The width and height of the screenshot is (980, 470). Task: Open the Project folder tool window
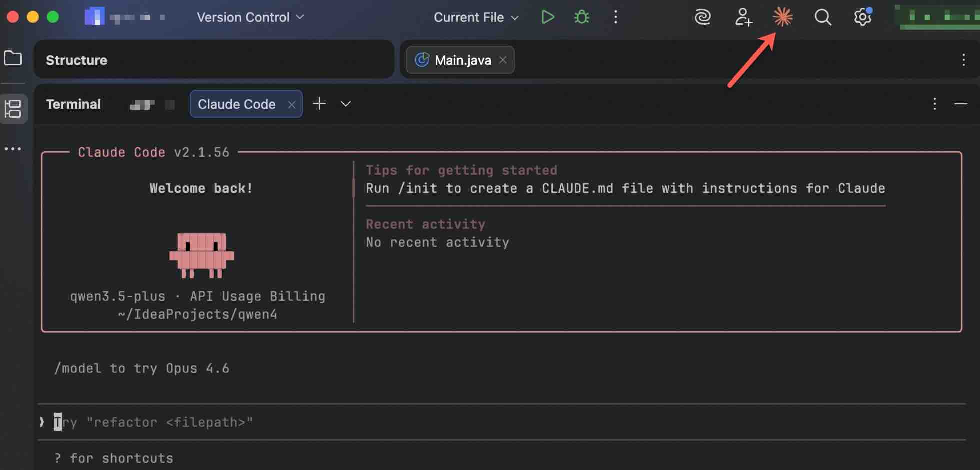(x=13, y=58)
